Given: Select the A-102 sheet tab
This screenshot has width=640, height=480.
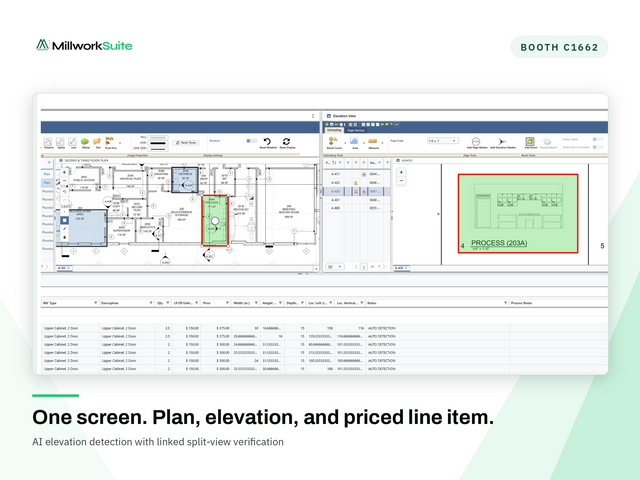Looking at the screenshot, I should (x=62, y=268).
